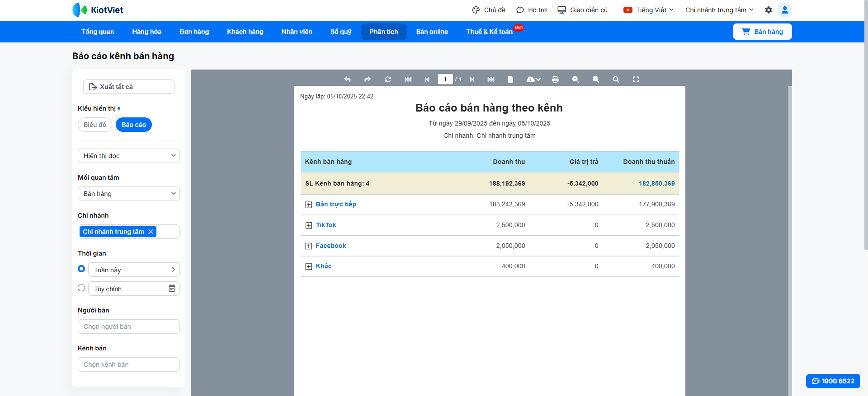868x396 pixels.
Task: Click the Chọn kênh bán field
Action: point(129,364)
